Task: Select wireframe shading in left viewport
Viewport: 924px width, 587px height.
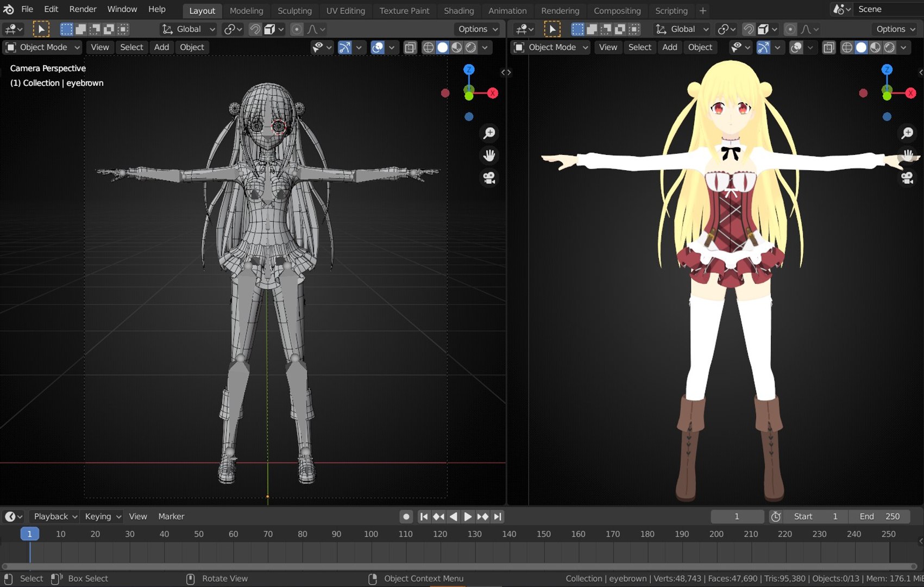Action: (x=429, y=47)
